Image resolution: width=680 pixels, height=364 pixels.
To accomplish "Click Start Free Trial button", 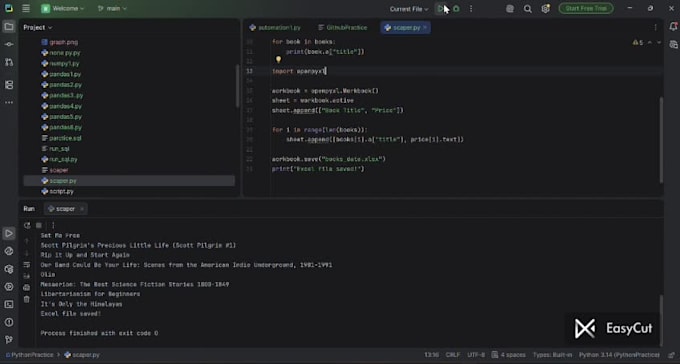I will 586,8.
